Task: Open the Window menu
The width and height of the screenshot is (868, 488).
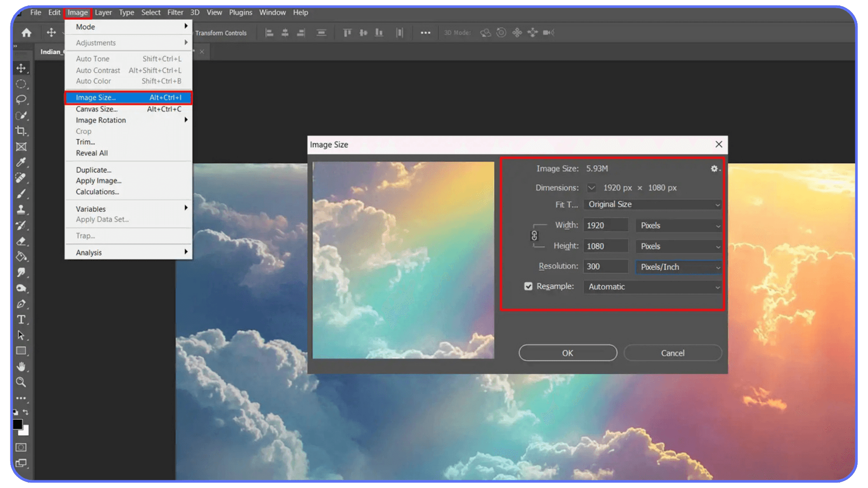Action: tap(272, 13)
